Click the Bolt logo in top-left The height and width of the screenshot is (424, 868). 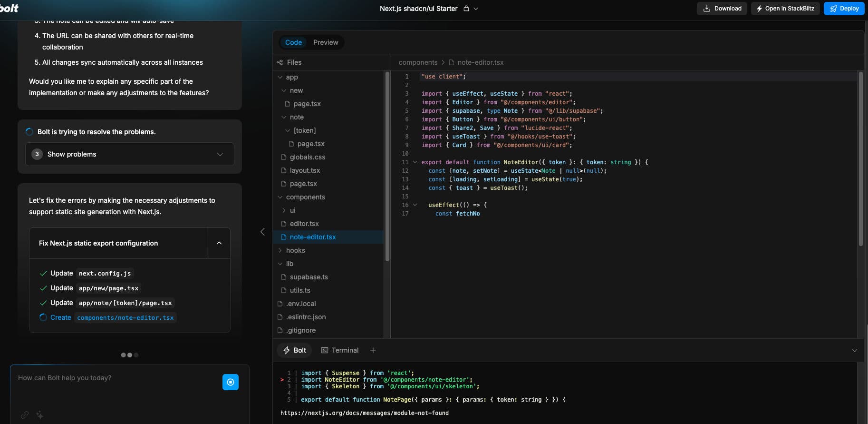[10, 8]
